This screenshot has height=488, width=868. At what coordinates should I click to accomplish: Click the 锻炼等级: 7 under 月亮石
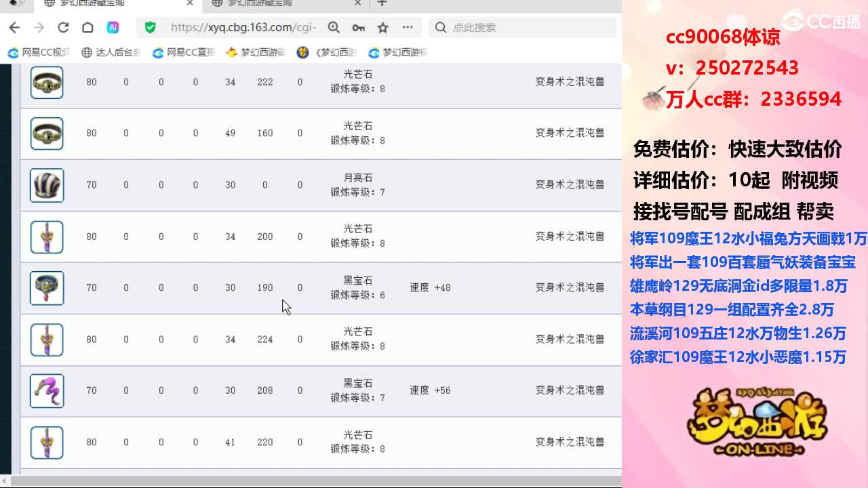[358, 192]
